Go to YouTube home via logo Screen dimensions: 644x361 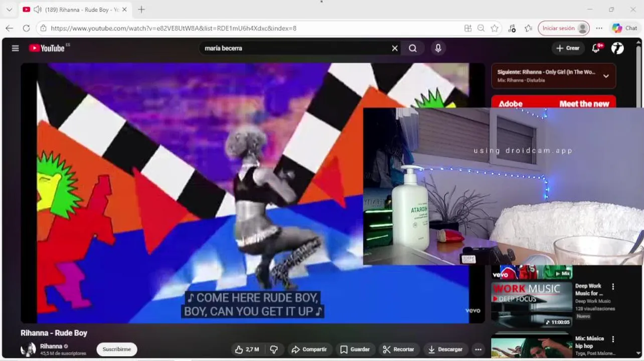47,48
